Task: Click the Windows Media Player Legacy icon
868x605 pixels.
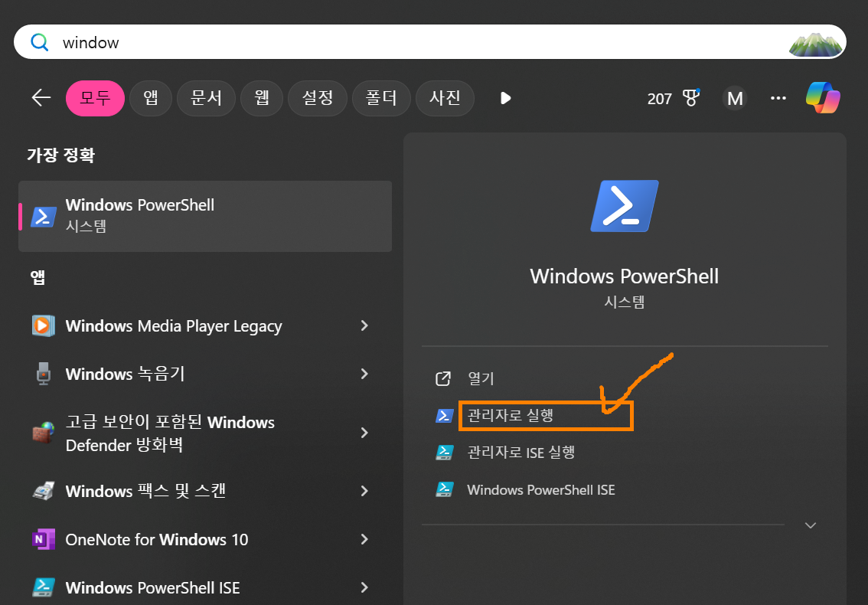Action: (x=43, y=325)
